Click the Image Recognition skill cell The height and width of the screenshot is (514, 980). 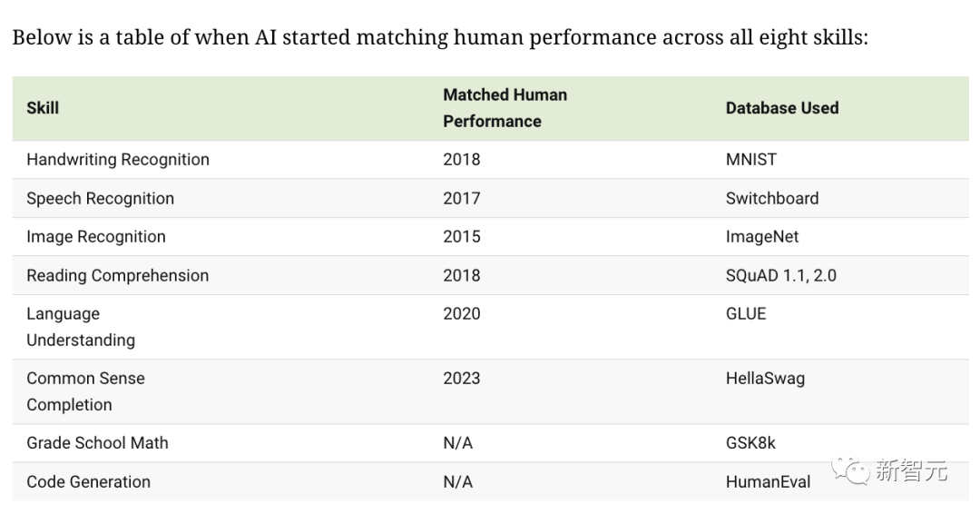tap(96, 237)
